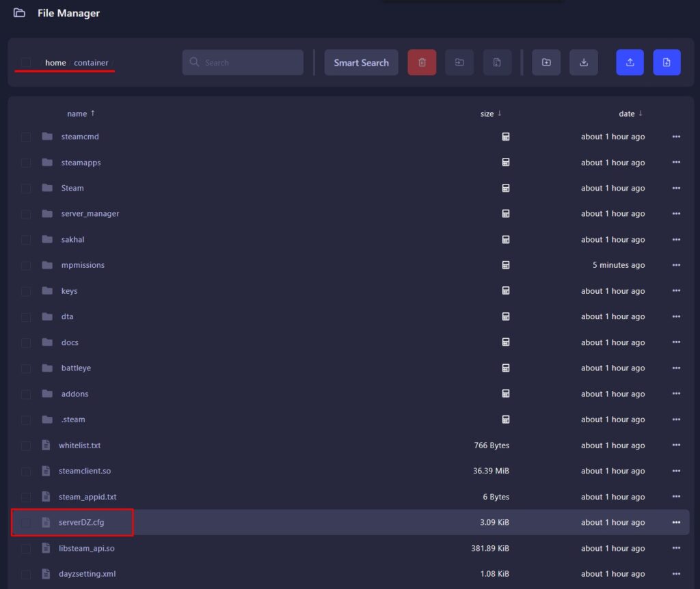Click the download icon in toolbar
The image size is (700, 589).
click(584, 62)
